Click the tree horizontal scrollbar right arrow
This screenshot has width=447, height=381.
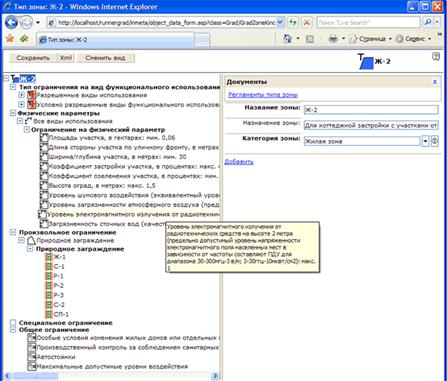[x=215, y=376]
